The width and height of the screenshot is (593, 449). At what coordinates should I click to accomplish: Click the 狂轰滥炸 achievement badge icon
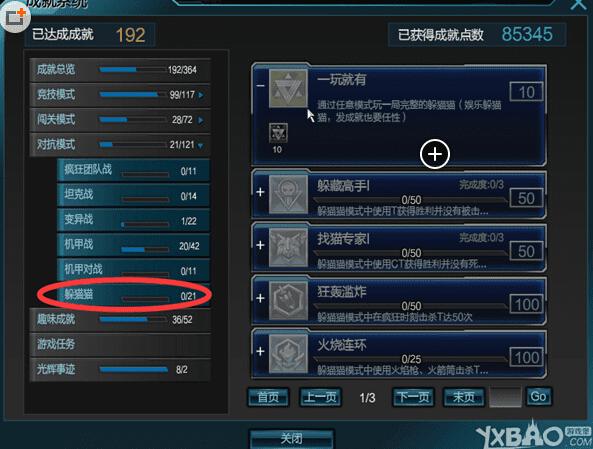pos(288,301)
